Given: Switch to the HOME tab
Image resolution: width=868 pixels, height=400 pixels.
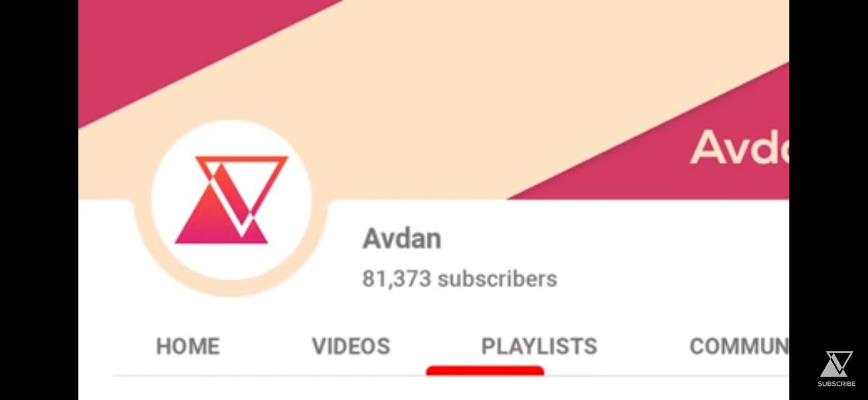Looking at the screenshot, I should (188, 346).
